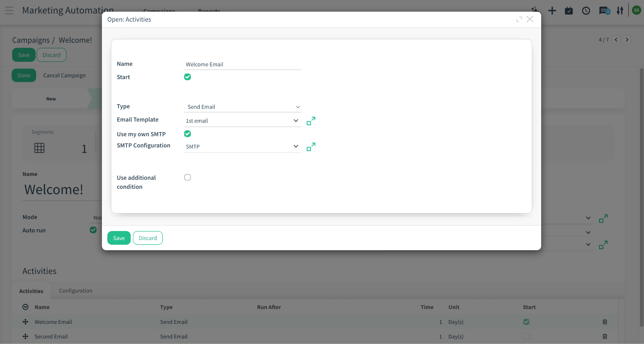This screenshot has height=344, width=644.
Task: Enable Use additional condition checkbox
Action: click(187, 177)
